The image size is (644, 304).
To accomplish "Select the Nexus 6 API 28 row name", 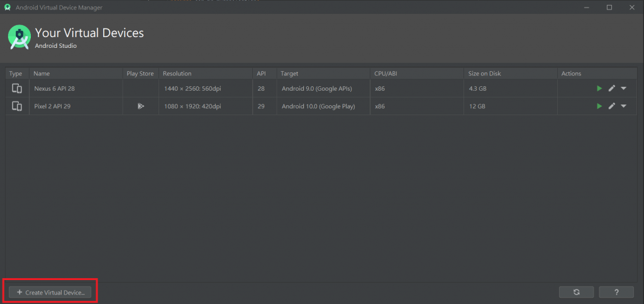I will click(54, 88).
